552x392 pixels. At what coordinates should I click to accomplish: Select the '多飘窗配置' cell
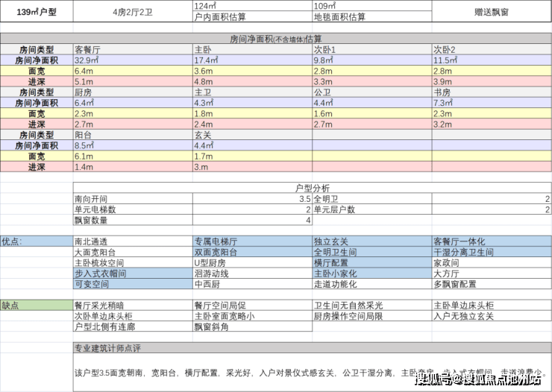tap(492, 283)
